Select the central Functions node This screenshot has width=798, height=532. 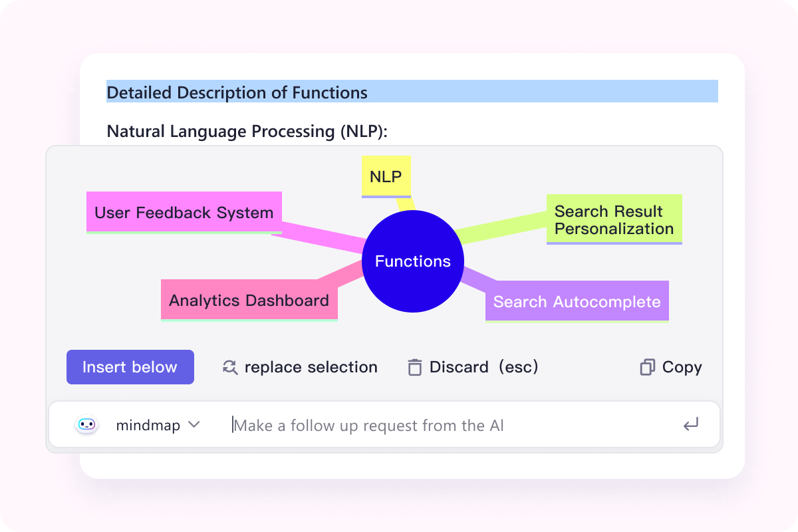413,261
